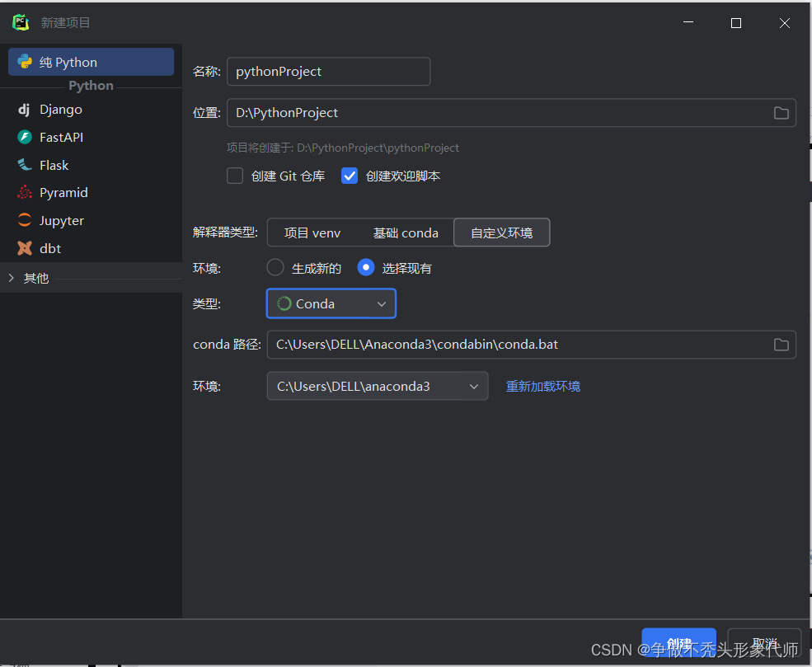Click the PyCharm logo icon in title bar
This screenshot has height=667, width=812.
click(20, 22)
